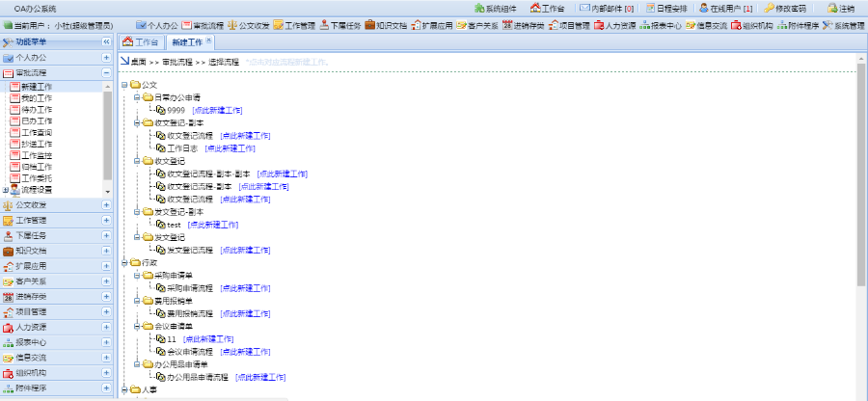The width and height of the screenshot is (868, 401).
Task: Open 知识文档 in the top toolbar
Action: click(x=386, y=25)
